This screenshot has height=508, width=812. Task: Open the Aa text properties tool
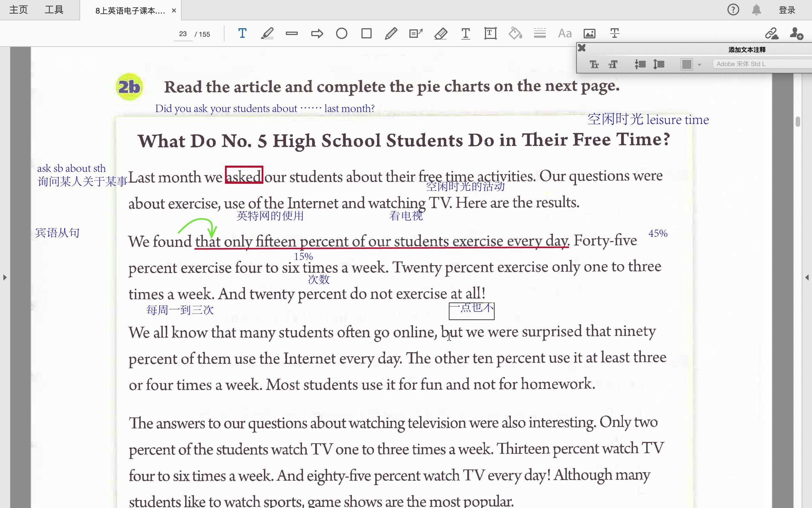pyautogui.click(x=565, y=34)
